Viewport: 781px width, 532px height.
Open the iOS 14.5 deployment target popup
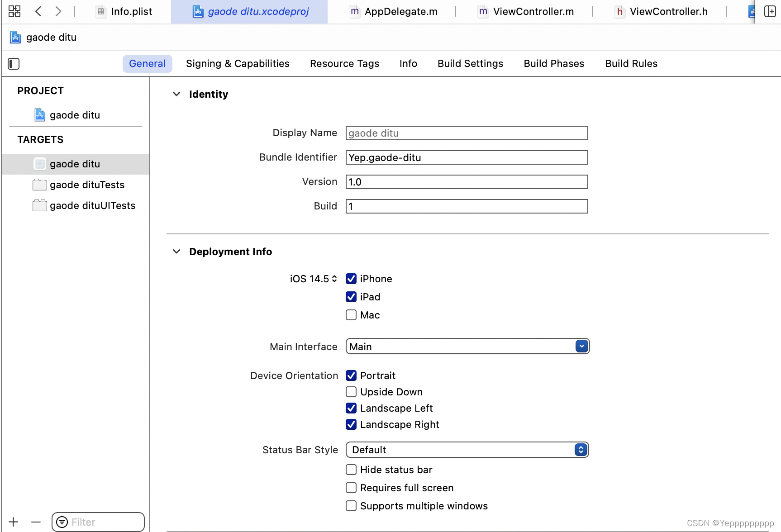[314, 279]
